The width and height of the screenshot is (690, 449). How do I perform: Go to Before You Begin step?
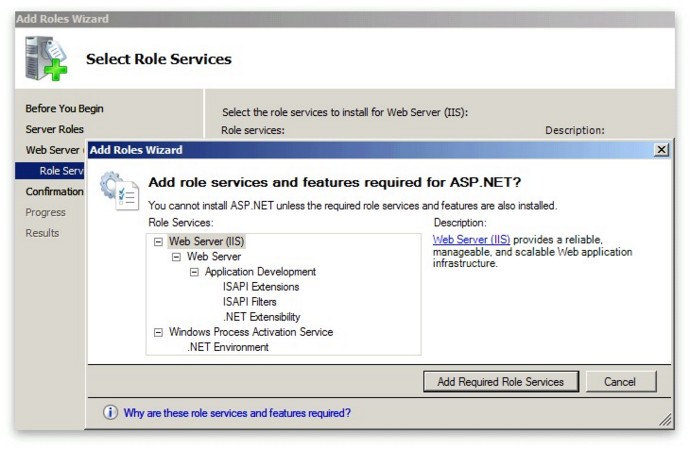64,108
